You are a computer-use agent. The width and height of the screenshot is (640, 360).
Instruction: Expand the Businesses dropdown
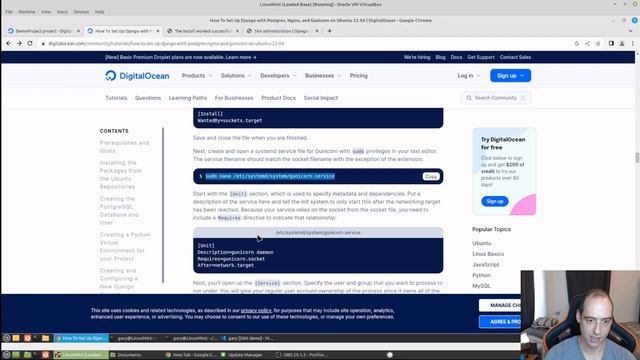322,76
